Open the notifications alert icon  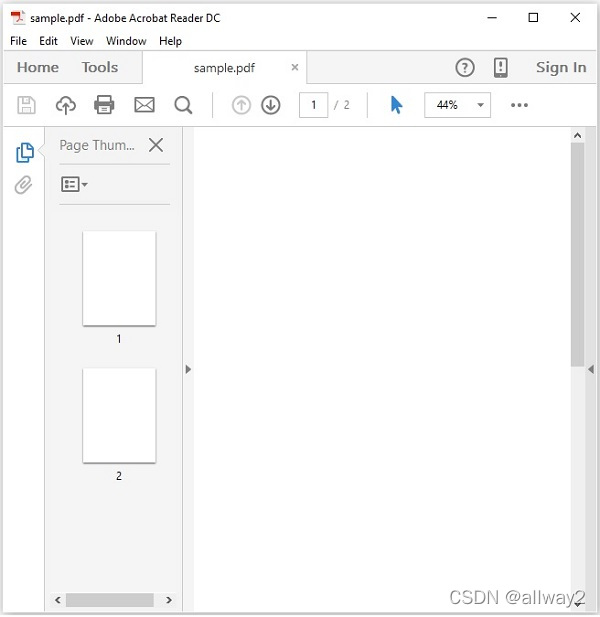coord(500,68)
